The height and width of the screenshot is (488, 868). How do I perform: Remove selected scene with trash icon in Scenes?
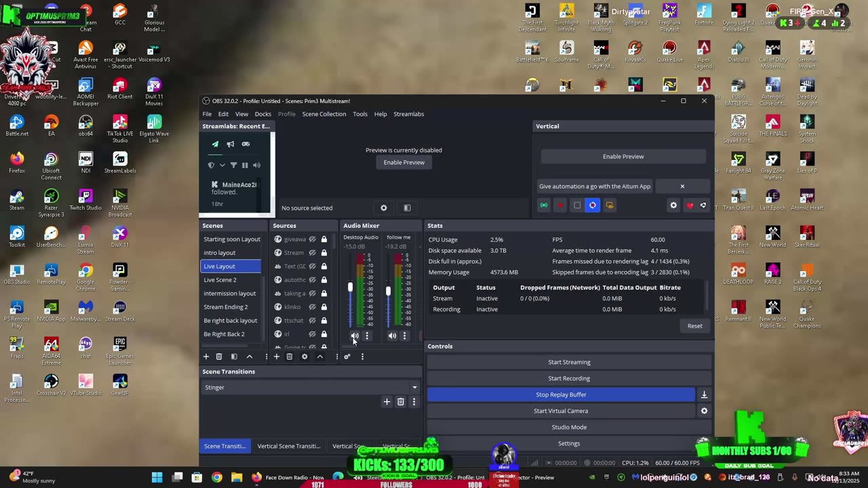point(219,357)
